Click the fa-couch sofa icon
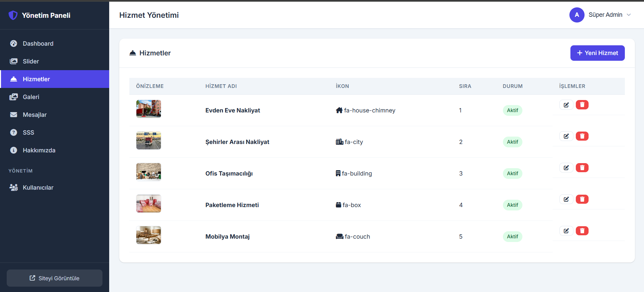 click(x=339, y=236)
